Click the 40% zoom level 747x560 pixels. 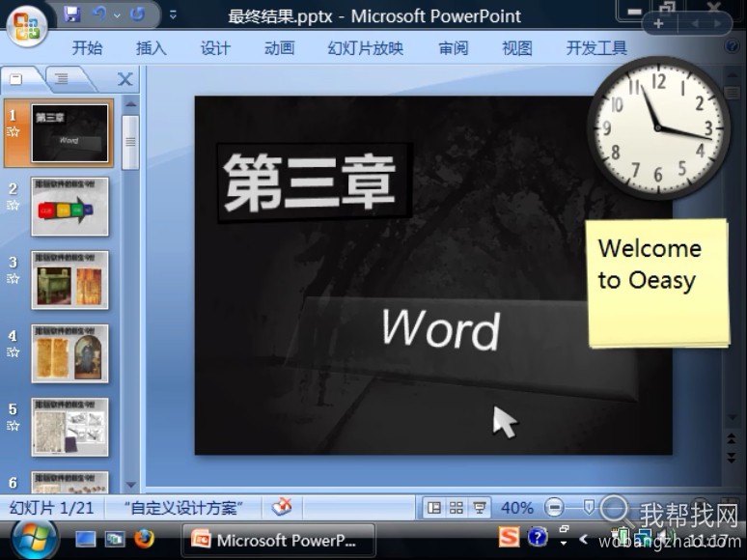517,508
